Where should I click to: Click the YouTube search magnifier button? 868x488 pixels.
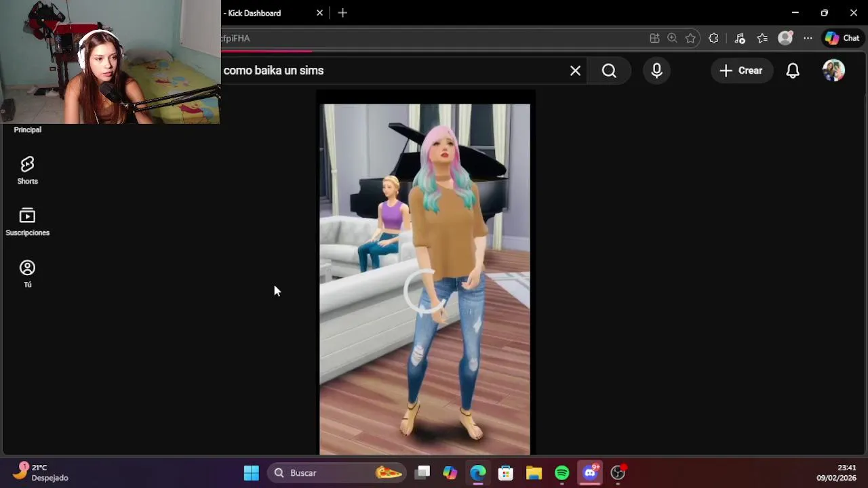click(609, 70)
